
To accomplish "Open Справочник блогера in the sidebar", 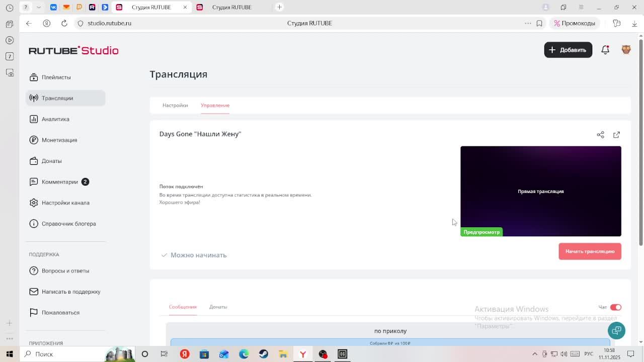I will pyautogui.click(x=65, y=224).
